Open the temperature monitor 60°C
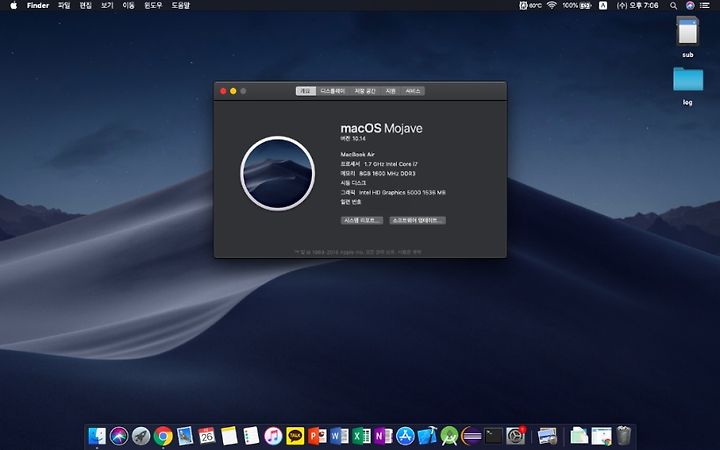 tap(530, 6)
